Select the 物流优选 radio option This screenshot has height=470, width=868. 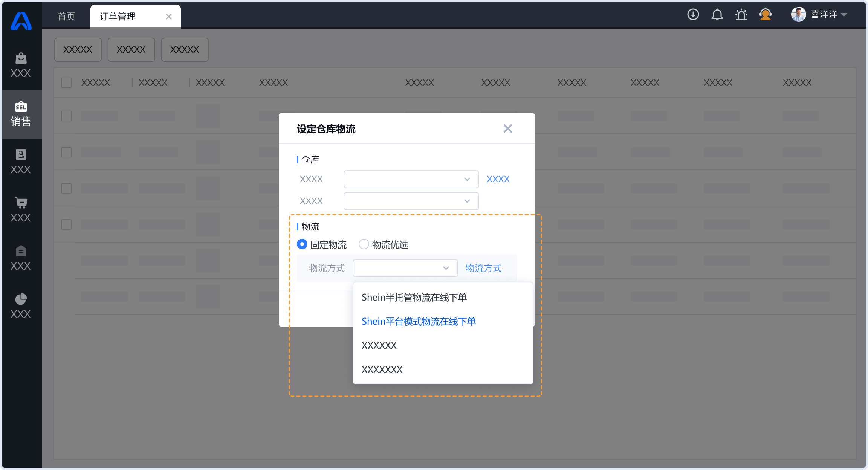[364, 244]
